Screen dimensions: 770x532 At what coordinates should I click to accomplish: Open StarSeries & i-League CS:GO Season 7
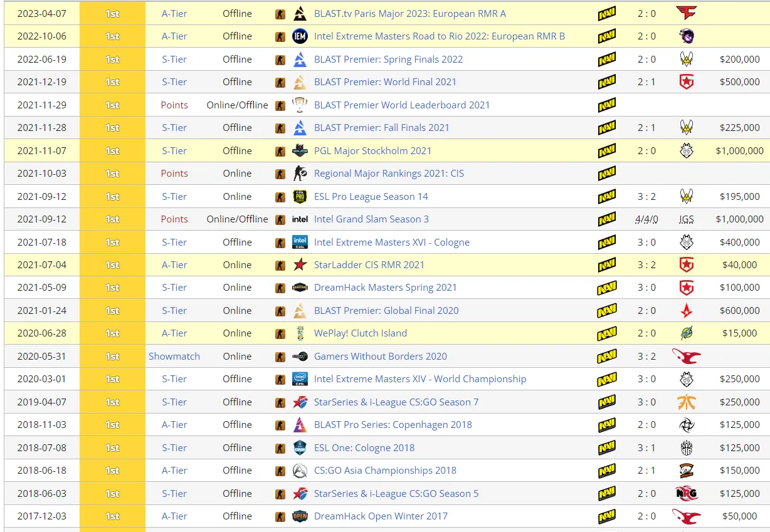coord(396,402)
